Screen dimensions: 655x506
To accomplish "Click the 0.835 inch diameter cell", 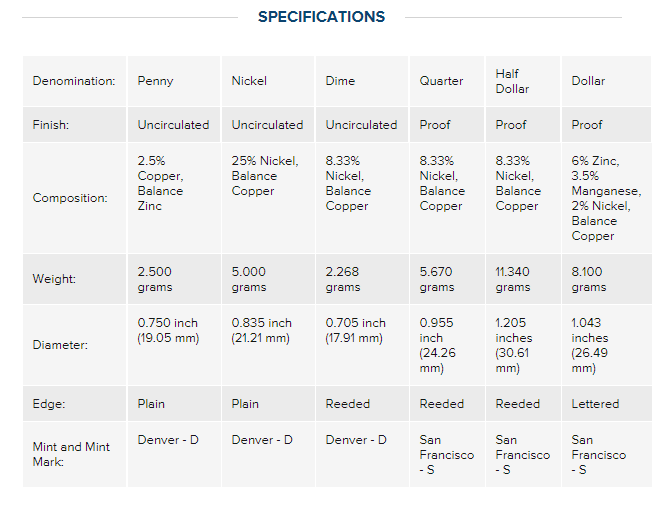I will pos(268,345).
